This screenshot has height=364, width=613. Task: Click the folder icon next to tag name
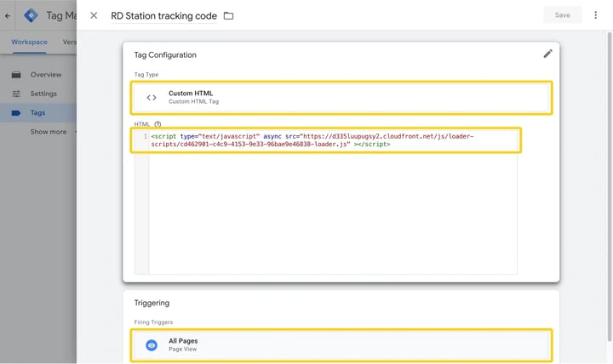pyautogui.click(x=228, y=15)
